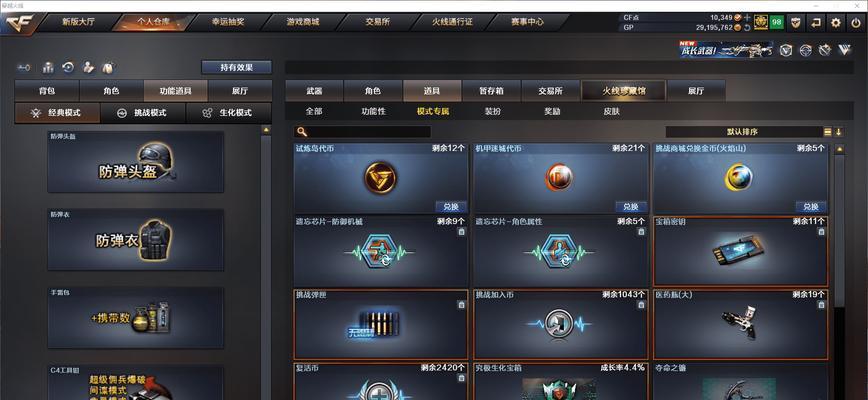This screenshot has width=868, height=400.
Task: Click trash icon on 复活币 card
Action: tap(461, 378)
